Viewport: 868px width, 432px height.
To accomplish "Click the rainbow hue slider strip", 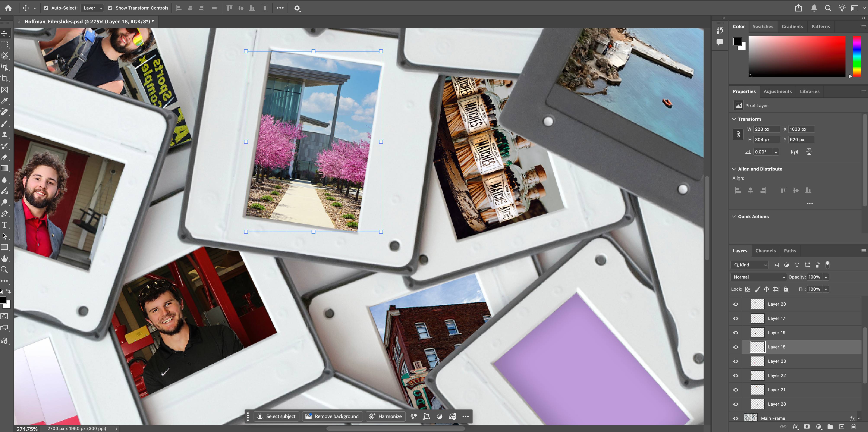I will pos(857,56).
